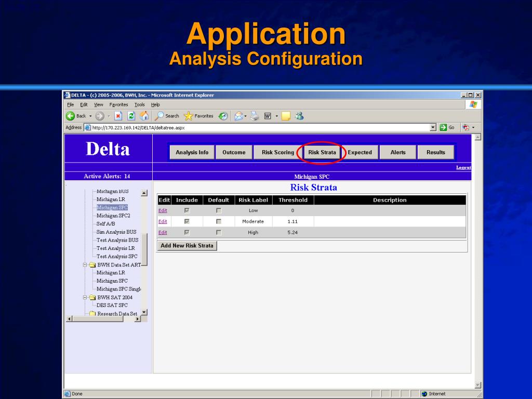Open the Mail icon dropdown arrow

(245, 116)
